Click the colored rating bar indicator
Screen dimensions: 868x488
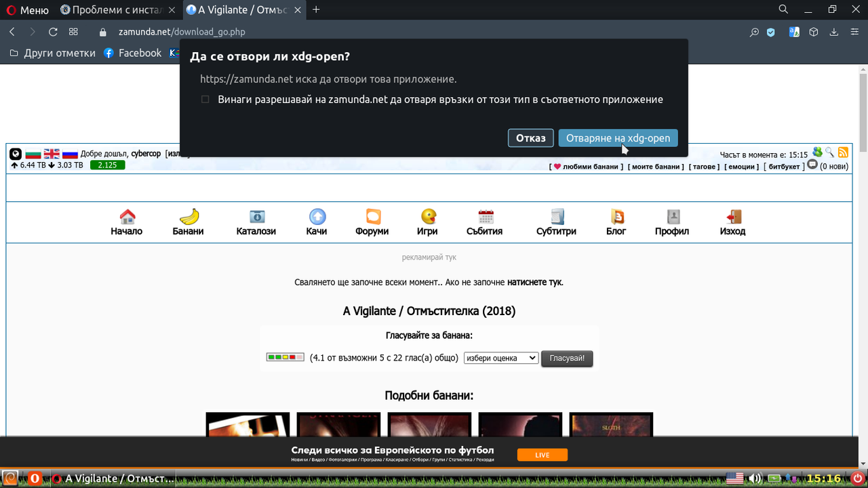point(285,357)
